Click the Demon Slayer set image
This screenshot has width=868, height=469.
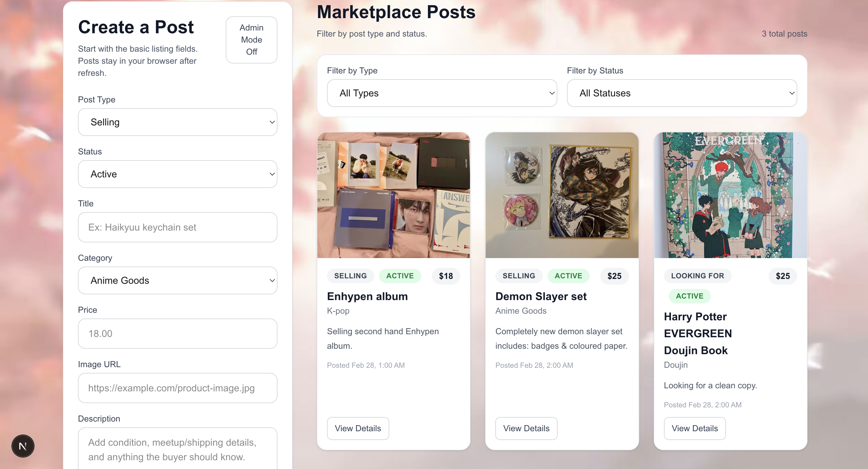(562, 195)
